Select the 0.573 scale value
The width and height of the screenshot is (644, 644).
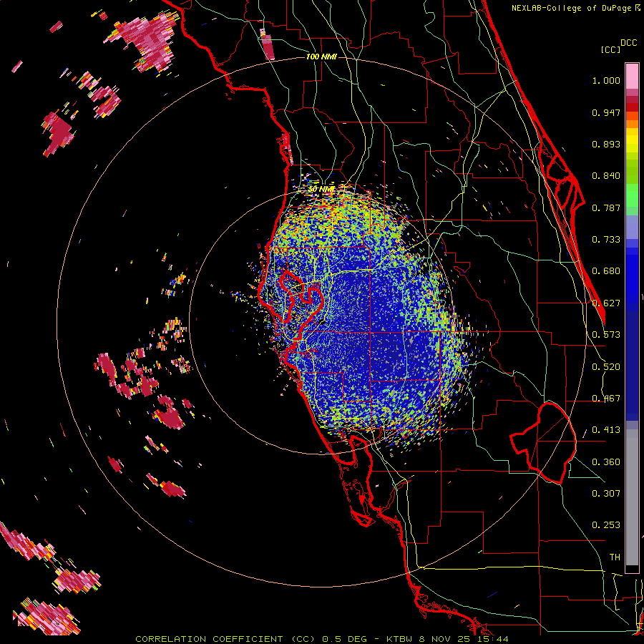(x=606, y=335)
